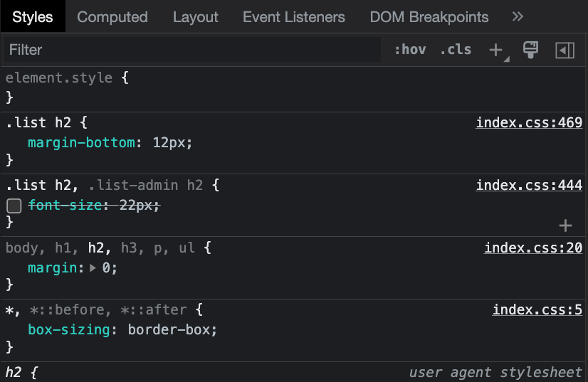Expand the margin shorthand triangle

[93, 268]
